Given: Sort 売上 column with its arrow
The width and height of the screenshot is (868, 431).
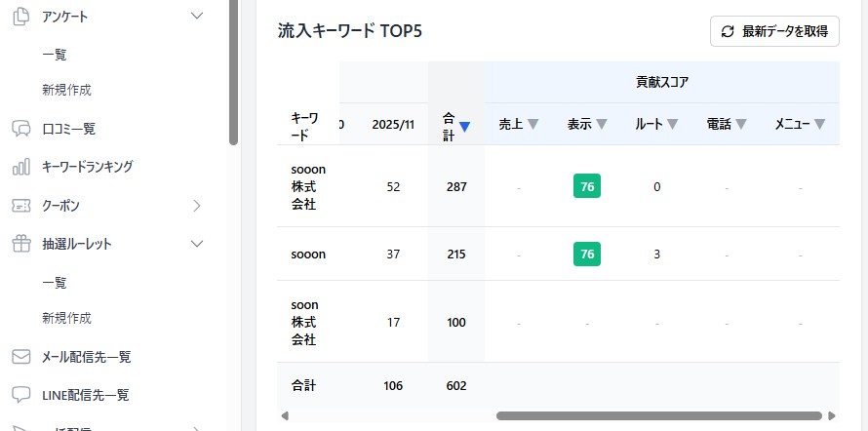Looking at the screenshot, I should 533,125.
